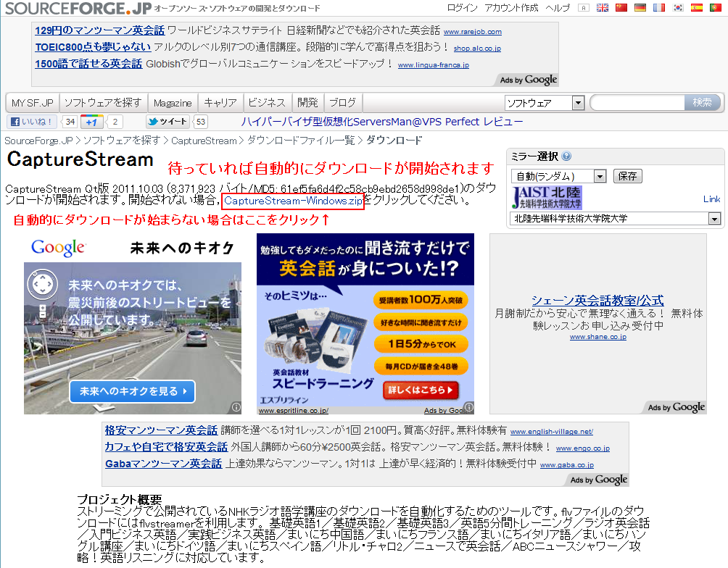
Task: Click the Google +1 button
Action: tap(91, 122)
